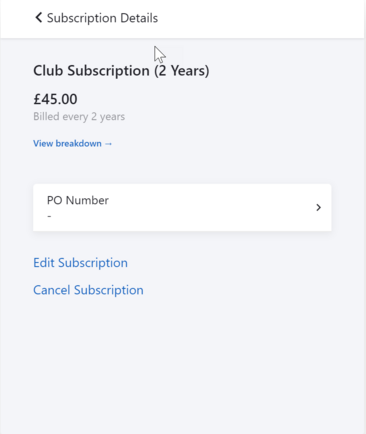
Task: Click the word Edit in Edit Subscription
Action: (44, 263)
